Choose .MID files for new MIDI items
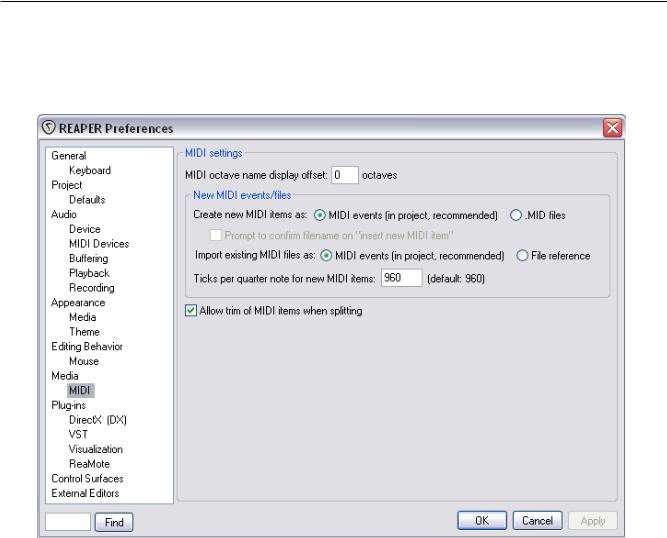Image resolution: width=667 pixels, height=538 pixels. point(516,215)
